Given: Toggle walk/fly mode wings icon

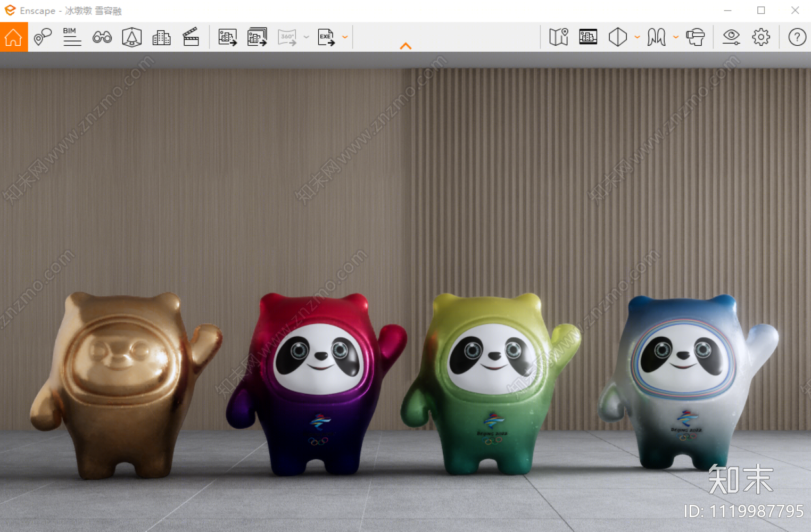Looking at the screenshot, I should [656, 37].
